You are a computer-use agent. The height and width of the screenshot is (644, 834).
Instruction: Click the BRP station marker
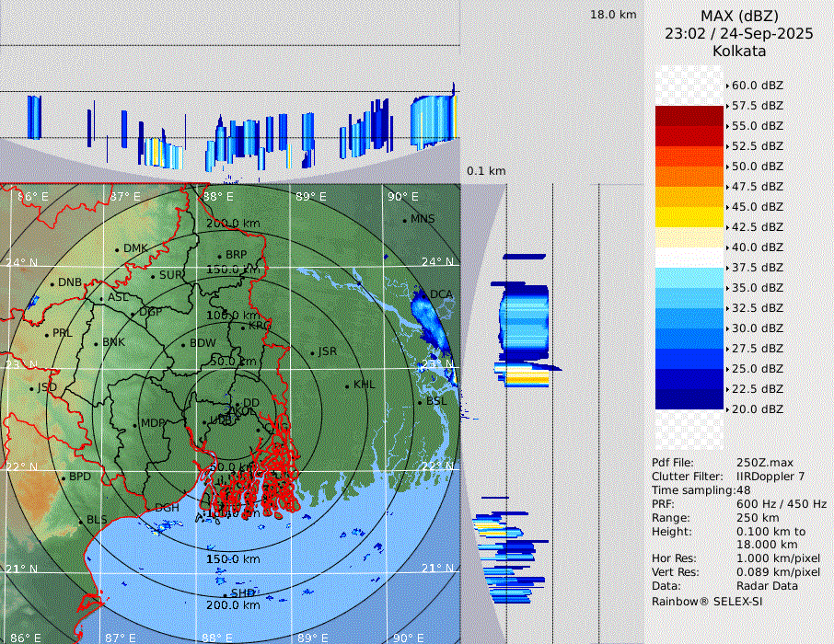(220, 256)
